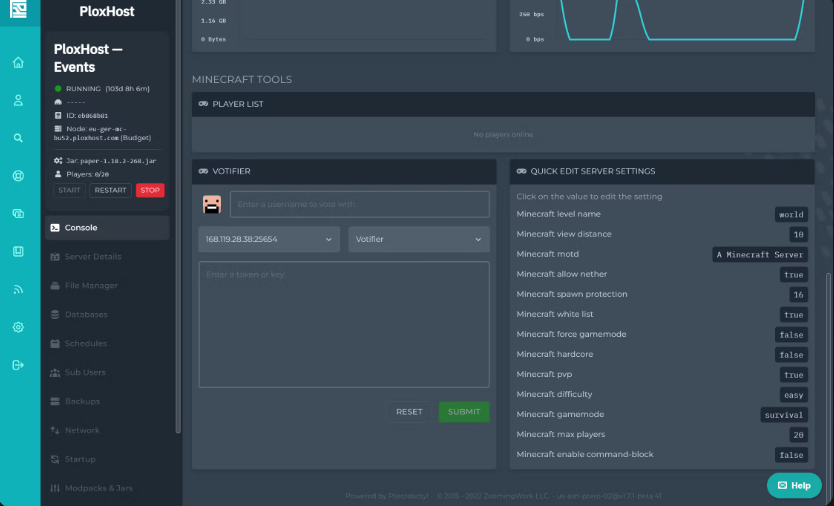Click the red STOP button
Screen dimensions: 834x506
tap(150, 190)
